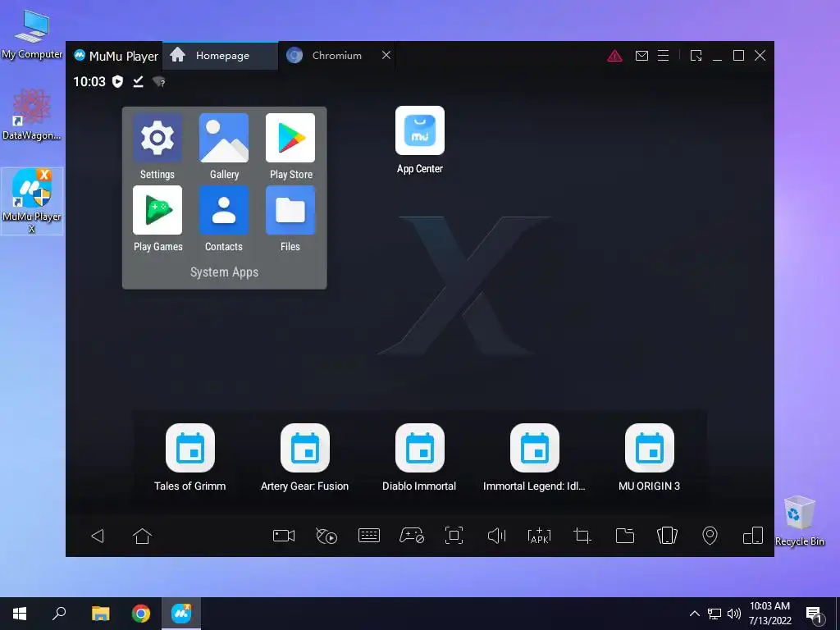
Task: Open the gamepad settings icon
Action: [412, 536]
